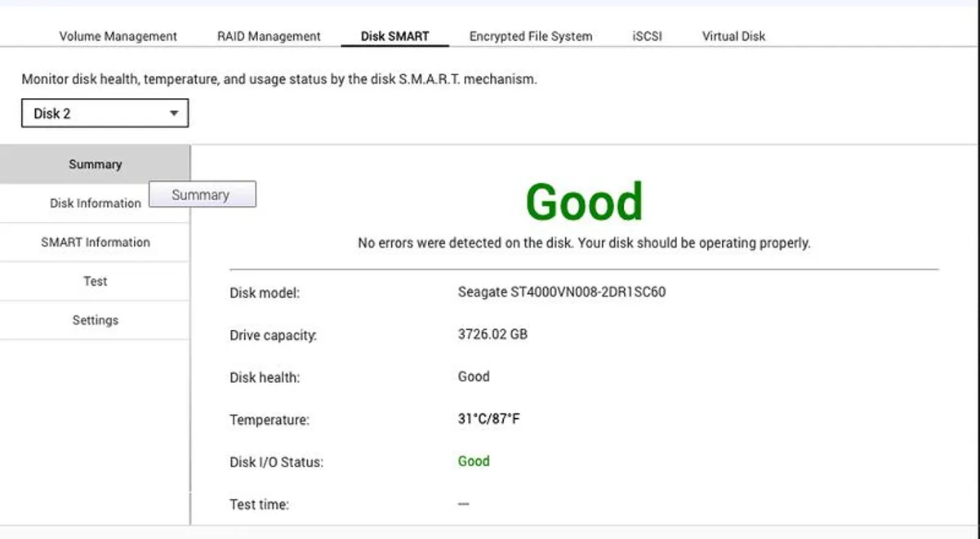Viewport: 980px width, 539px height.
Task: Switch to the Virtual Disk tab
Action: pyautogui.click(x=733, y=36)
